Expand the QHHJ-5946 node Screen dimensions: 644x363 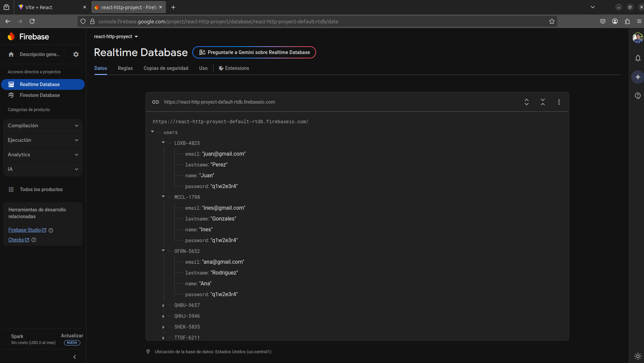pyautogui.click(x=163, y=316)
